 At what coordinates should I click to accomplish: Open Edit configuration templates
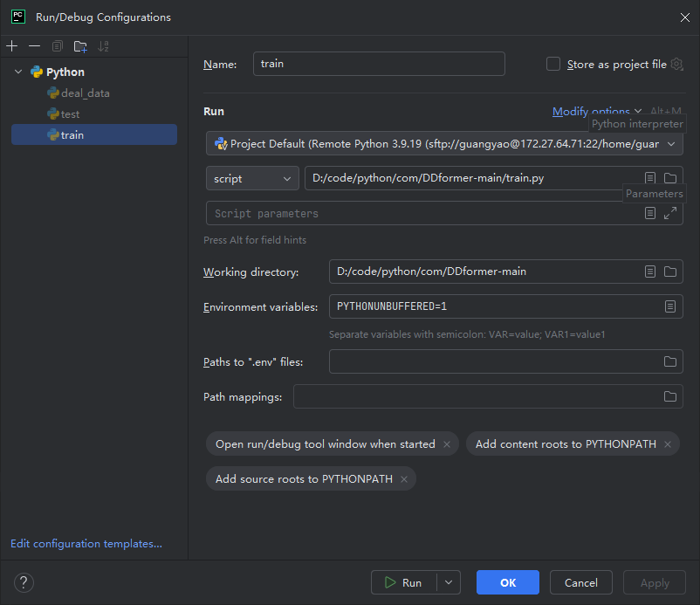(x=86, y=543)
